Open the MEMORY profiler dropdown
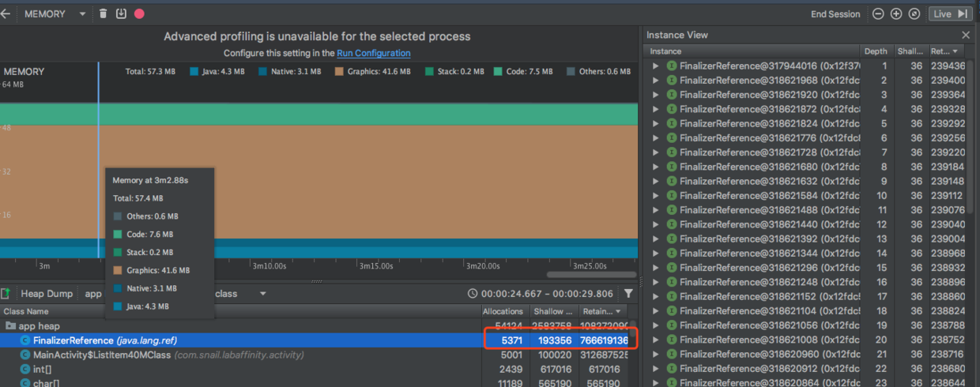 pyautogui.click(x=55, y=14)
